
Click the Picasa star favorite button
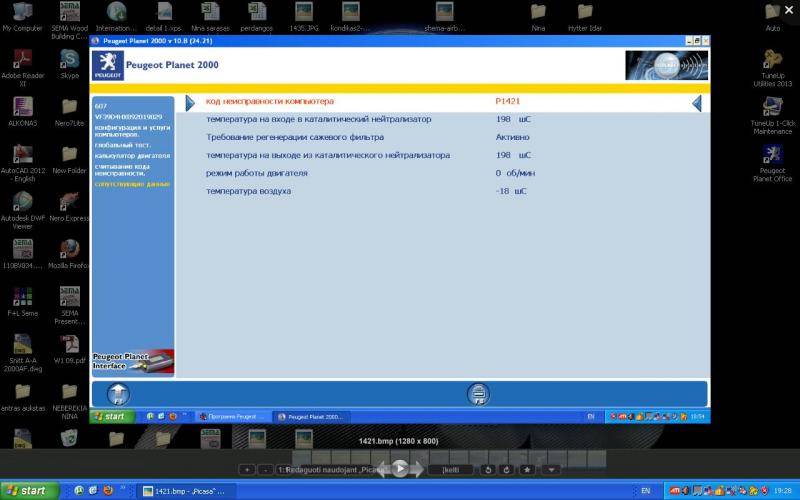[x=526, y=469]
